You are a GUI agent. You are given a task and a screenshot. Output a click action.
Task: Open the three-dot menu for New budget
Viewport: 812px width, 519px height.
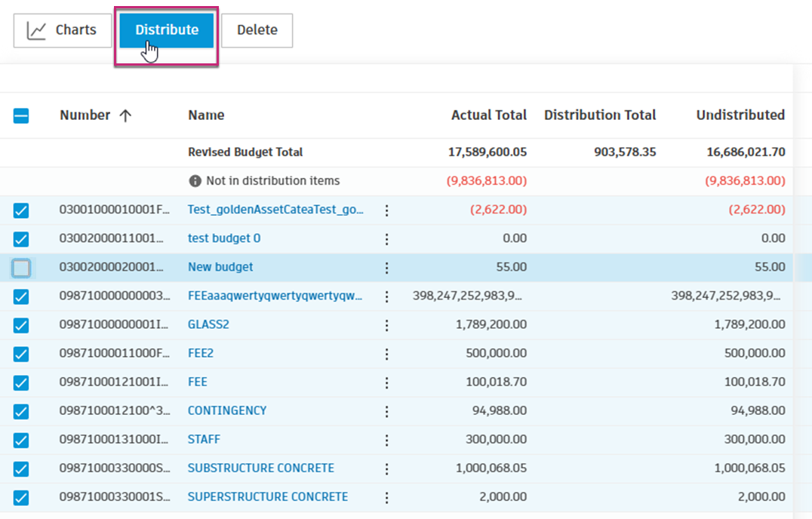pyautogui.click(x=386, y=268)
